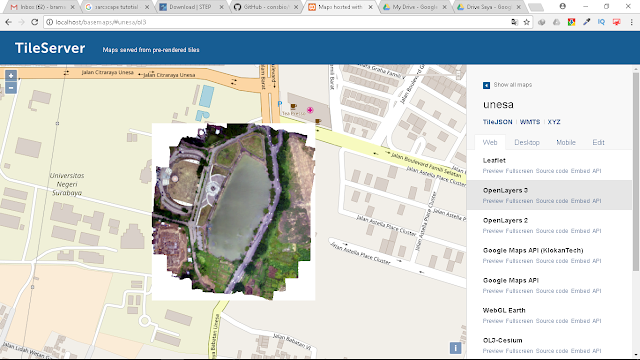Open the WMTS link

point(530,122)
